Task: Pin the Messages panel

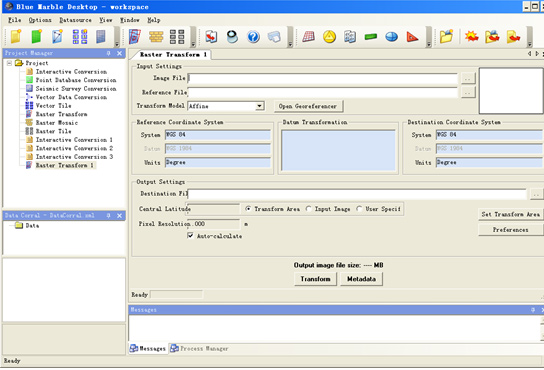Action: tap(533, 310)
